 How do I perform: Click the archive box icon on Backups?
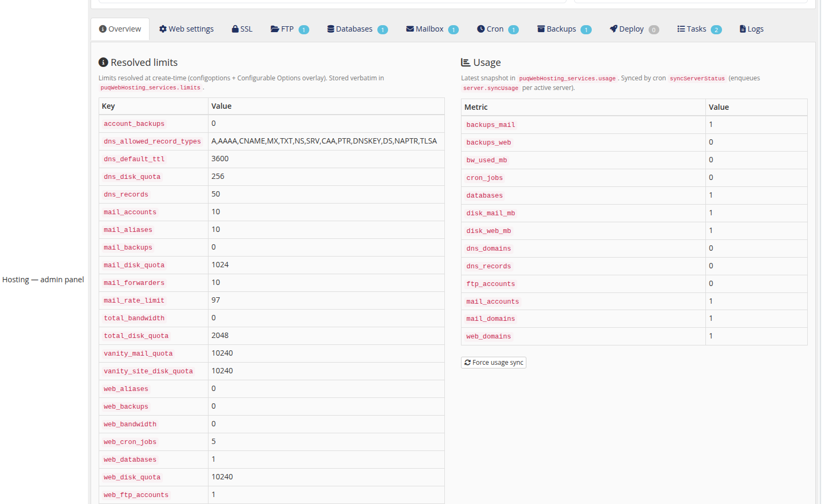tap(541, 29)
